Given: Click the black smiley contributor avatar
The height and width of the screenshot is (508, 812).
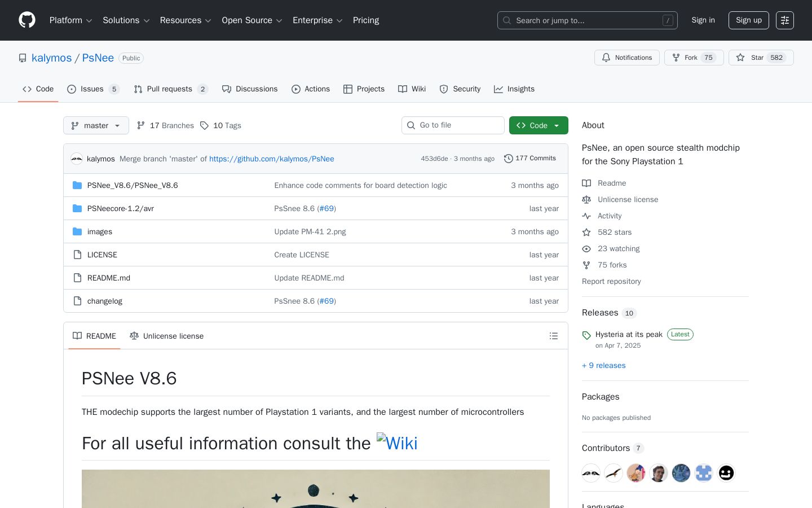Looking at the screenshot, I should click(726, 473).
